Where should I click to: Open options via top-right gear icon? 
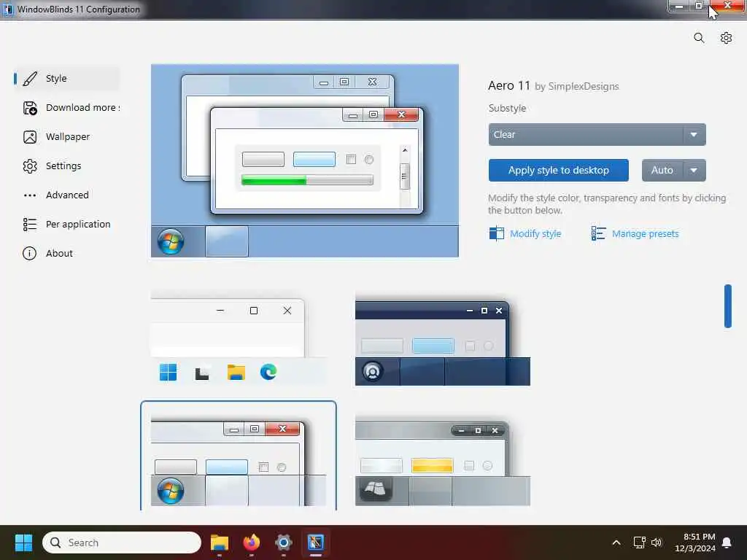coord(726,38)
